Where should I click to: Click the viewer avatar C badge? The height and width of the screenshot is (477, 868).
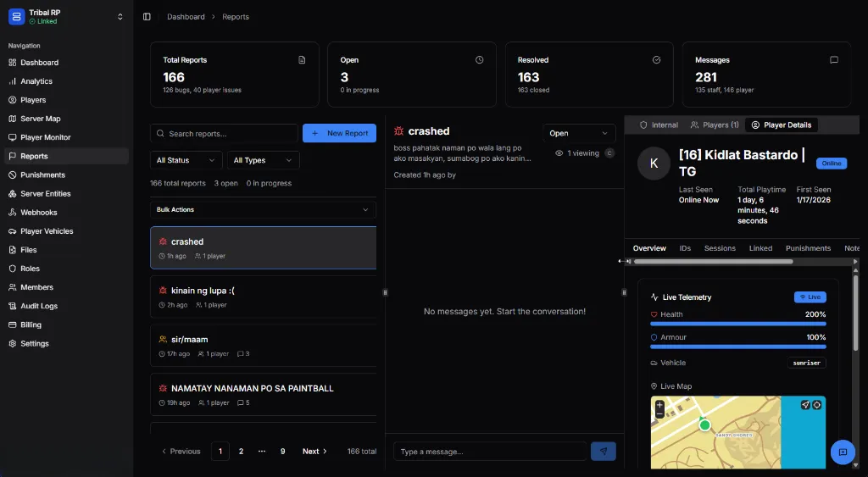pyautogui.click(x=609, y=153)
